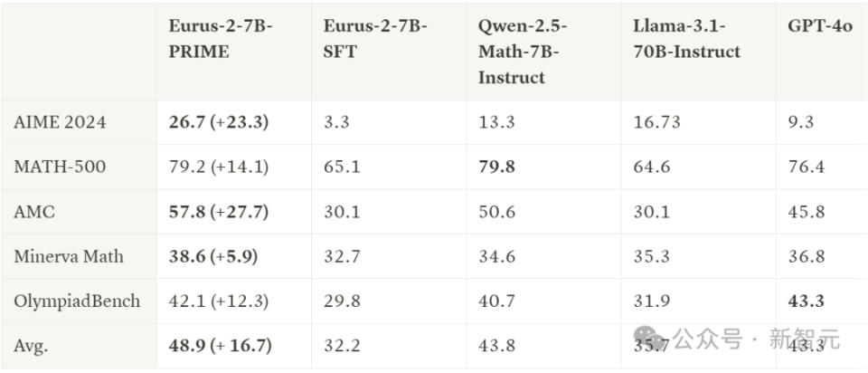868x373 pixels.
Task: Select GPT-4o's 36.8 Minerva Math score
Action: (807, 256)
